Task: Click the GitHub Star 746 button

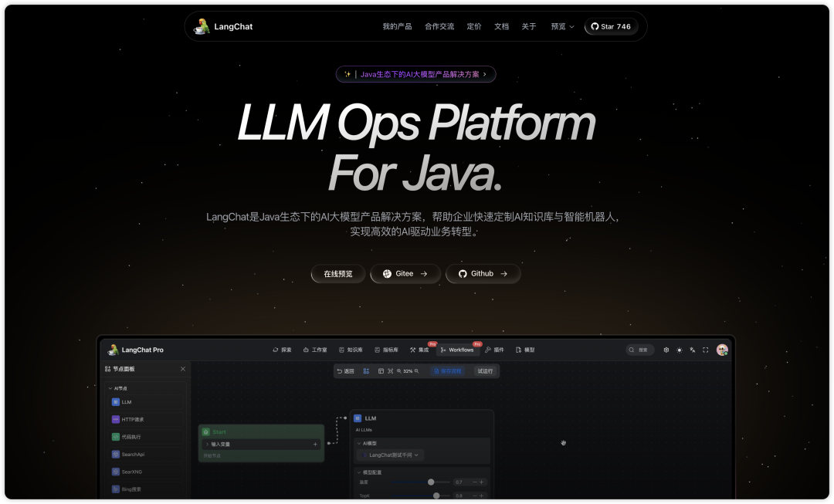Action: point(611,26)
